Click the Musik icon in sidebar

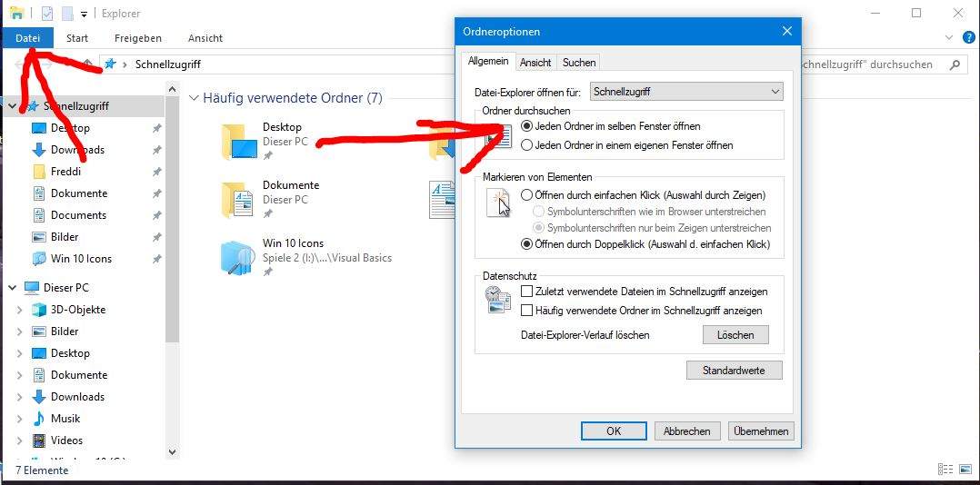pos(39,419)
